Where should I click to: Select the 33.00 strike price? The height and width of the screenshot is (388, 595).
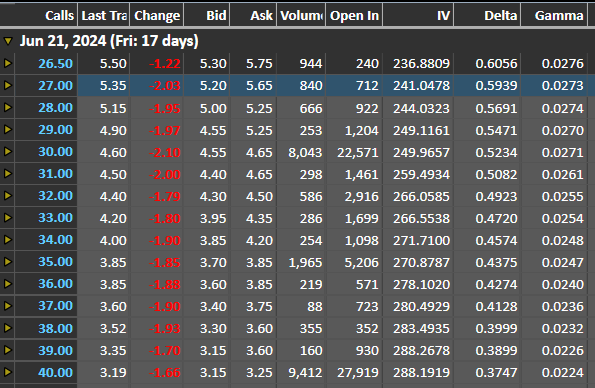(x=55, y=218)
